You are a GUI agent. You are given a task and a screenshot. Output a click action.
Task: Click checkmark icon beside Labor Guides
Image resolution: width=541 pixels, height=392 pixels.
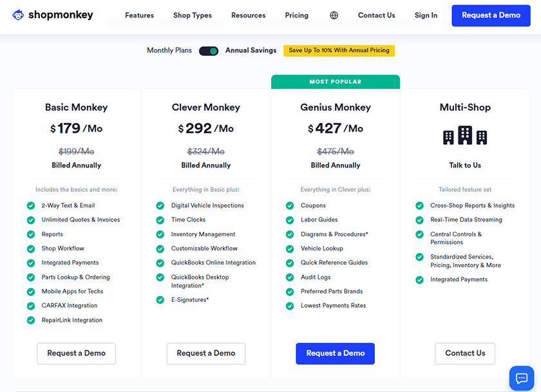point(290,220)
